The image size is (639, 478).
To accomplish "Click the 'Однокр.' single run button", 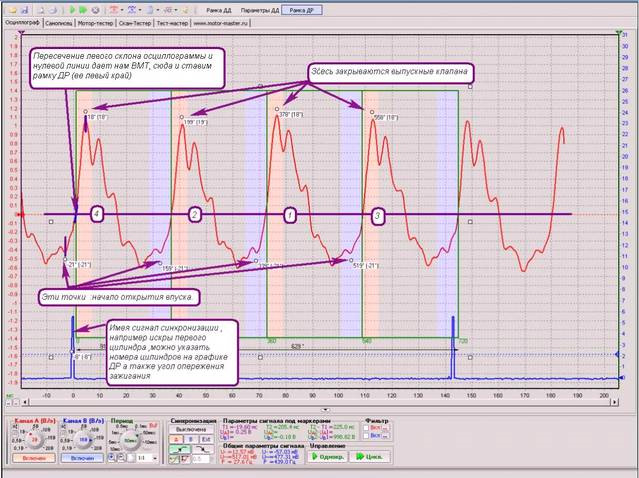I will [327, 457].
